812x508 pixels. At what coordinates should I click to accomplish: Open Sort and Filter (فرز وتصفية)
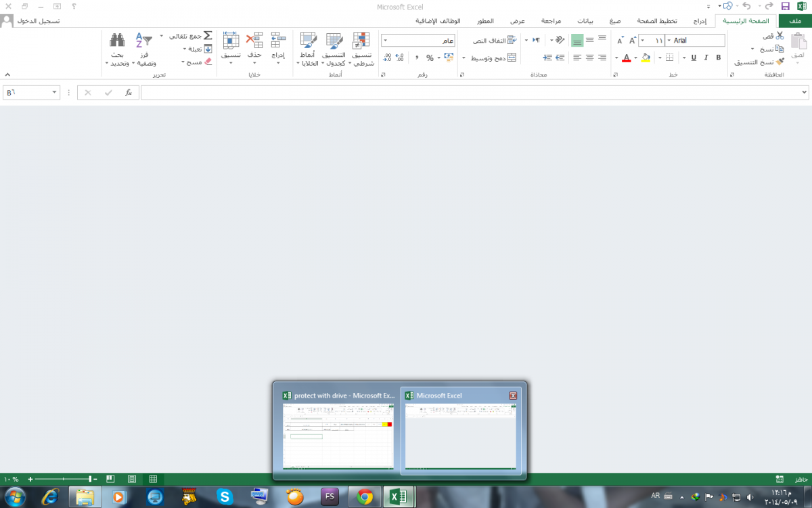[x=143, y=49]
